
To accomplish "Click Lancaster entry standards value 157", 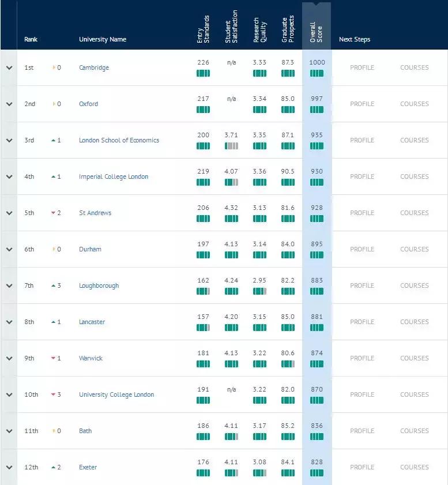I will [x=203, y=317].
